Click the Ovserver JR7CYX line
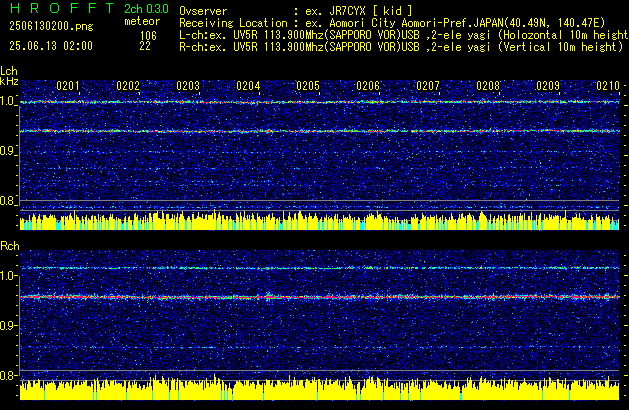This screenshot has width=629, height=410. coord(296,11)
